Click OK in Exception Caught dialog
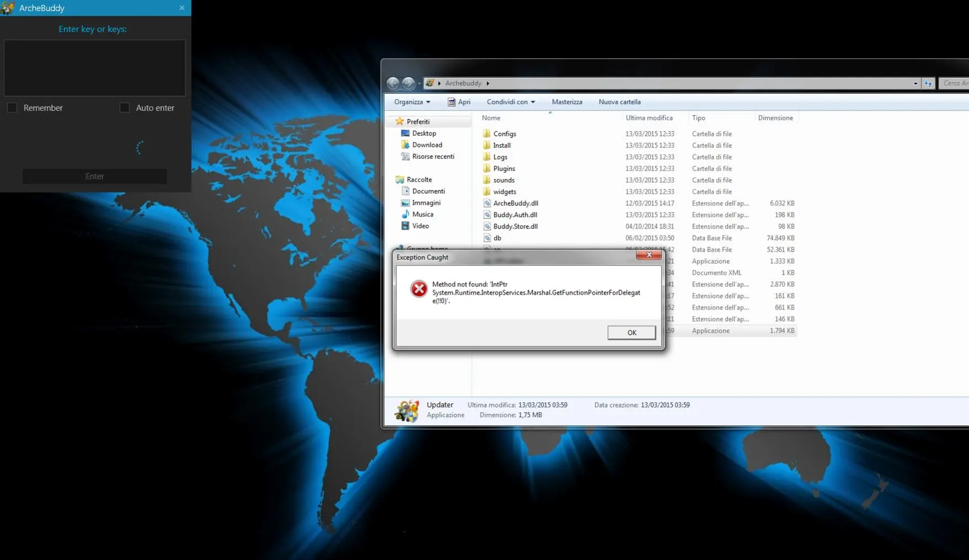 (631, 332)
